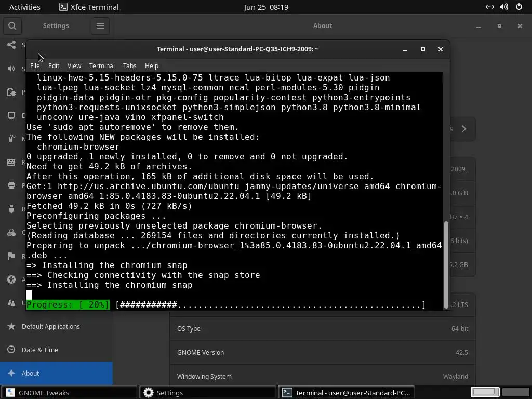Click the OS Type row in About
This screenshot has width=532, height=399.
tap(323, 329)
